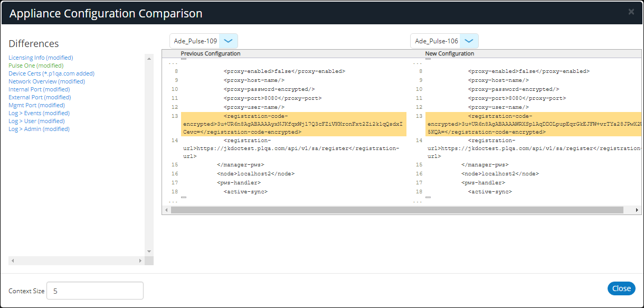This screenshot has height=308, width=644.
Task: View Network Overview (modified) difference
Action: click(46, 81)
